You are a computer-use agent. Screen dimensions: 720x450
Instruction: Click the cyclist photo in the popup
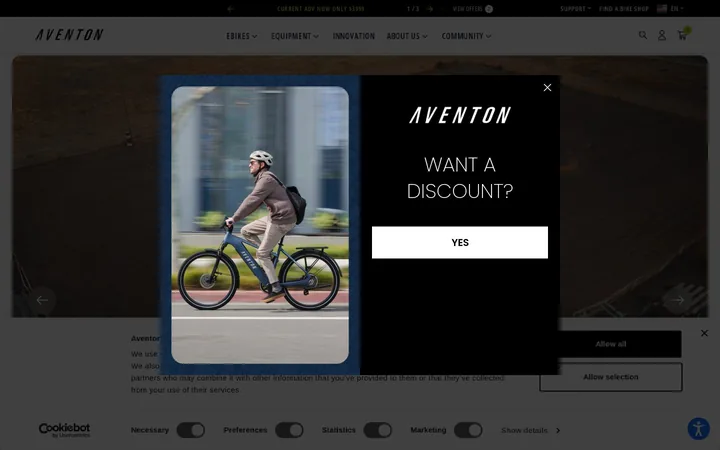[260, 225]
